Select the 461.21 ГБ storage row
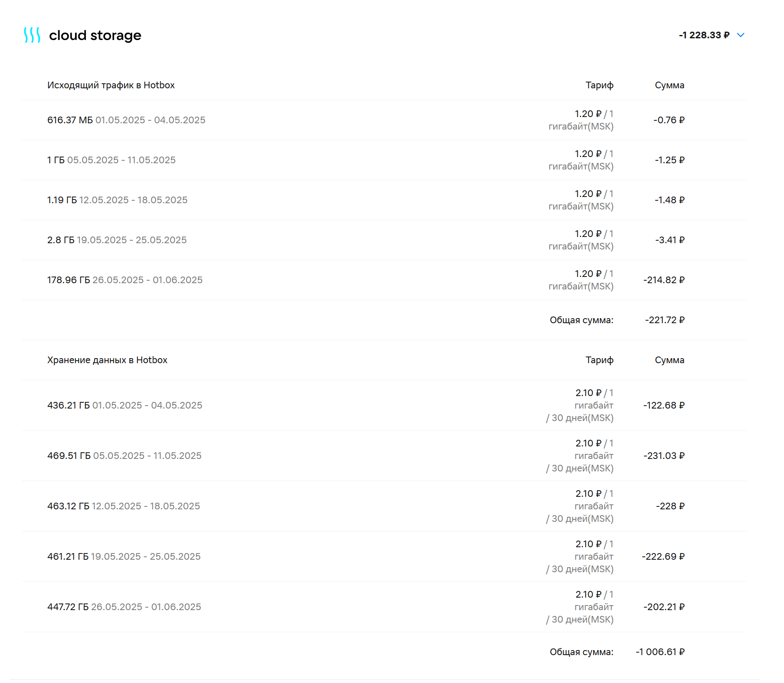 click(x=384, y=556)
